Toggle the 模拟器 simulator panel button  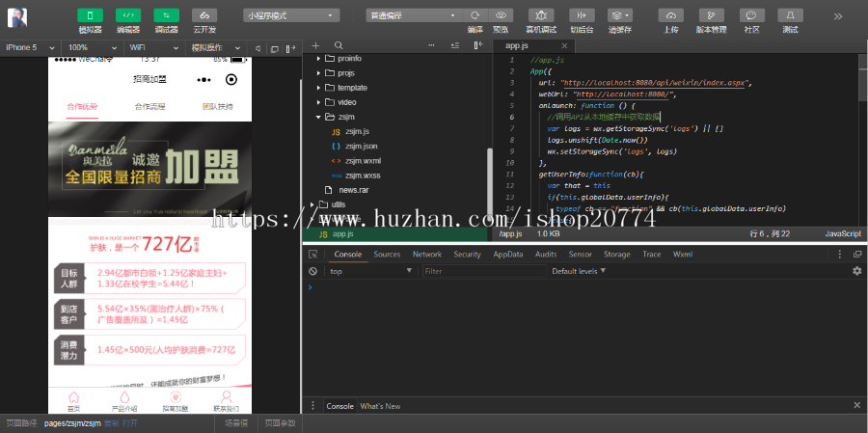[90, 15]
